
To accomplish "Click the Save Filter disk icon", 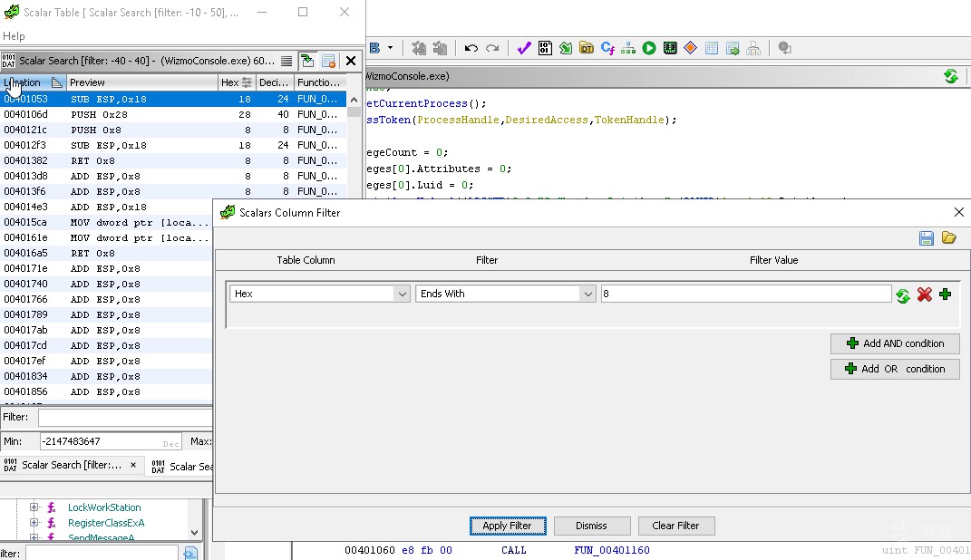I will (x=926, y=238).
